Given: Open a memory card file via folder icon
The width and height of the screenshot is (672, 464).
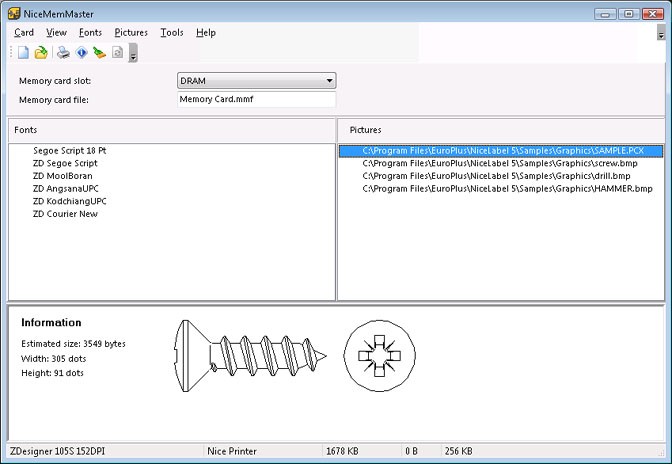Looking at the screenshot, I should (41, 53).
